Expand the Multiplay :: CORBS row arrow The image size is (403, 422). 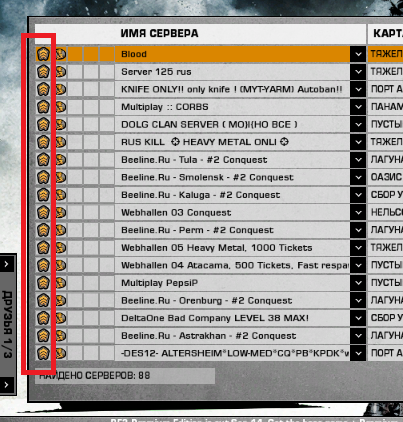click(x=358, y=107)
